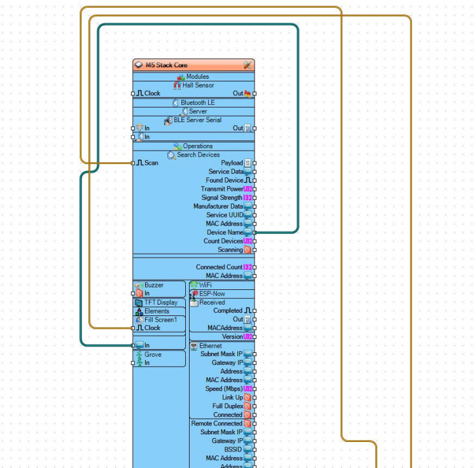Click the Server bluetooth icon

pyautogui.click(x=184, y=112)
